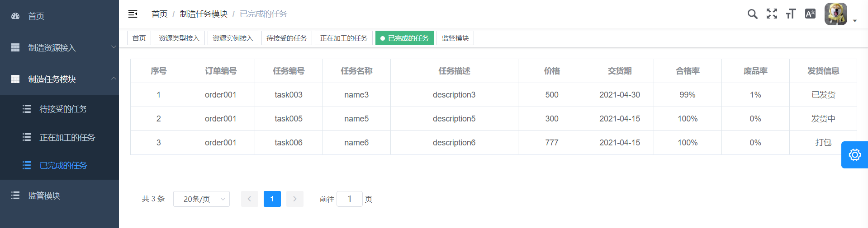Click the language translation icon
The width and height of the screenshot is (868, 228).
tap(810, 14)
